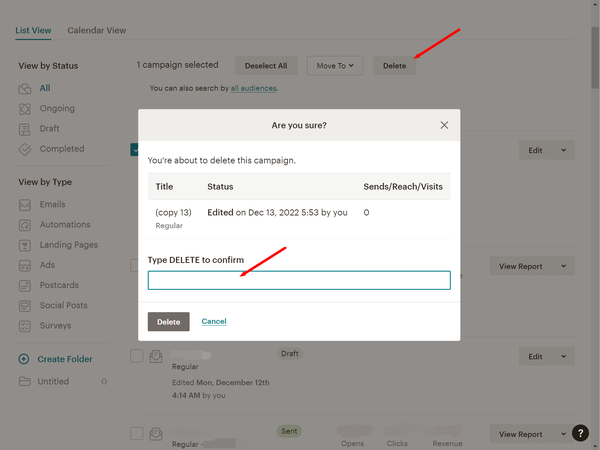Viewport: 600px width, 450px height.
Task: Click the Ongoing status icon
Action: click(25, 109)
